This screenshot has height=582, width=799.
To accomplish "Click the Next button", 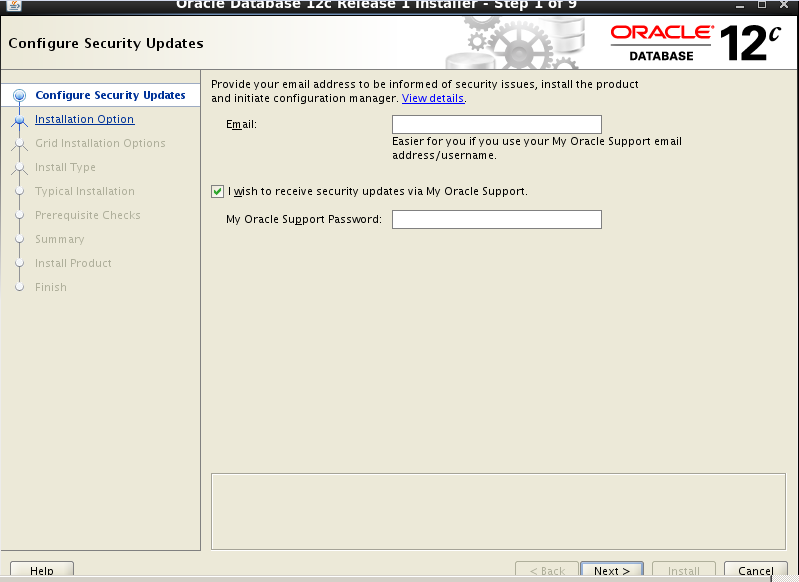I will [611, 571].
